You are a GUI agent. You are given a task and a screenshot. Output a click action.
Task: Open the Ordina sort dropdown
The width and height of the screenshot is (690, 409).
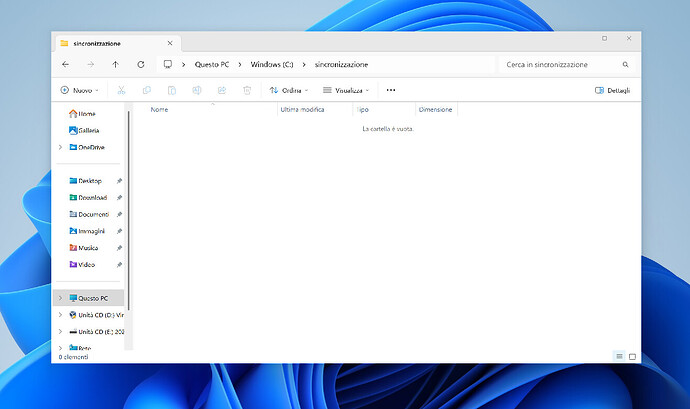point(290,90)
